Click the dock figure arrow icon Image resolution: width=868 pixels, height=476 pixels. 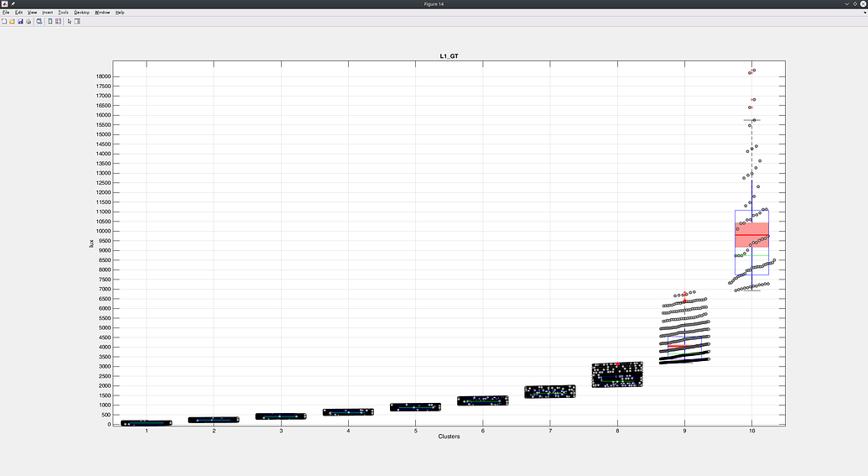coord(864,13)
